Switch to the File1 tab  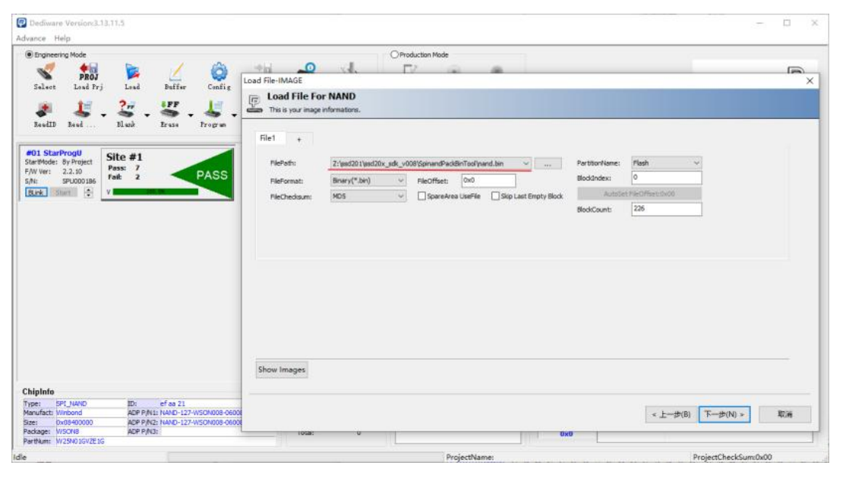pyautogui.click(x=269, y=138)
